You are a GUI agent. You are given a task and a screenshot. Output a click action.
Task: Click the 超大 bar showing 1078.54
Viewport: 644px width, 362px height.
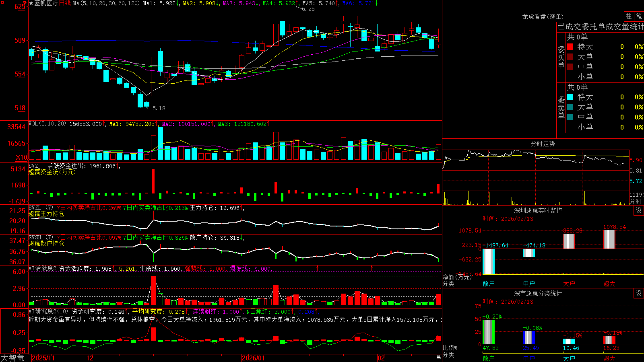(609, 239)
